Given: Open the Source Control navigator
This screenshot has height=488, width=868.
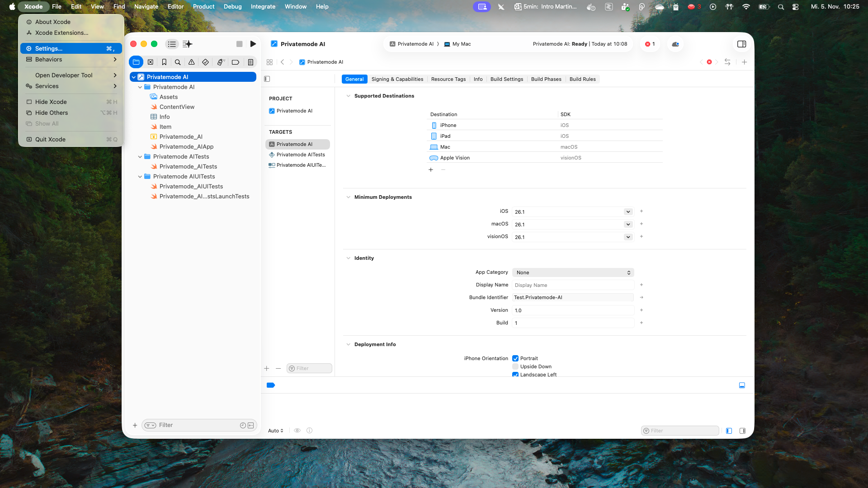Looking at the screenshot, I should (x=151, y=62).
